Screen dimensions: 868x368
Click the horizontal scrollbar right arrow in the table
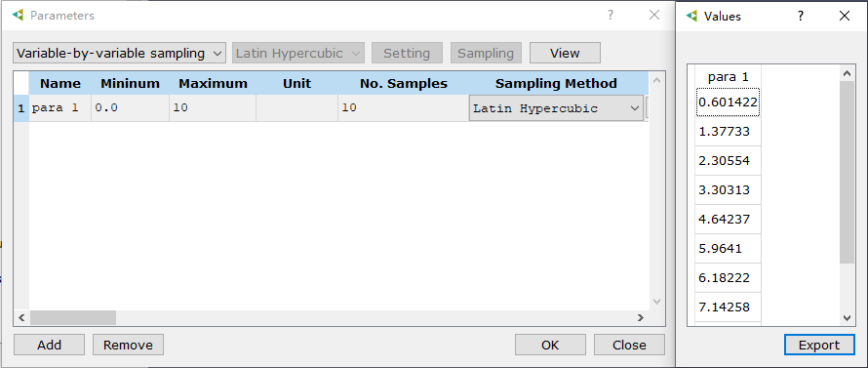(641, 317)
